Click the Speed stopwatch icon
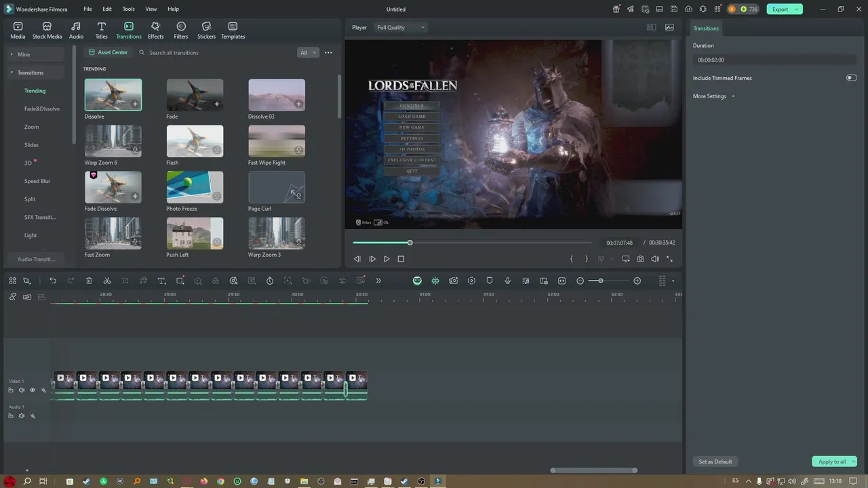The height and width of the screenshot is (488, 868). pyautogui.click(x=270, y=281)
